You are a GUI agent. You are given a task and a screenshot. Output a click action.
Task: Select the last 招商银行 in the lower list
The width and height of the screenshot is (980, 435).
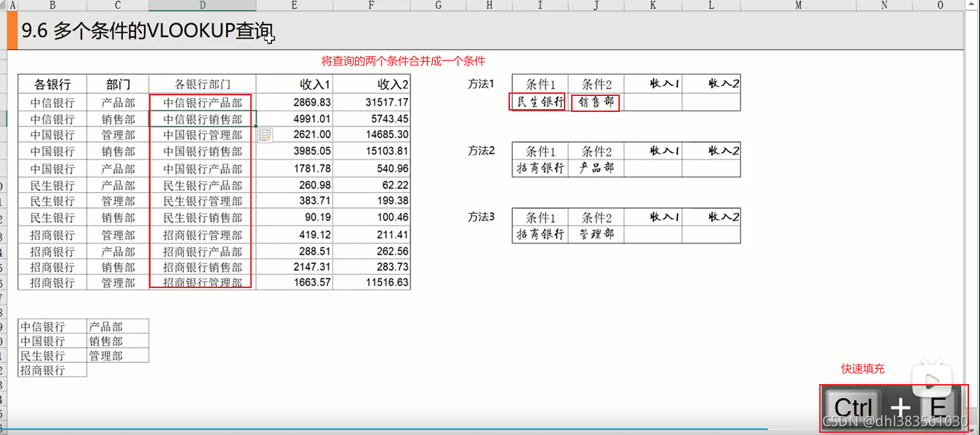coord(52,370)
